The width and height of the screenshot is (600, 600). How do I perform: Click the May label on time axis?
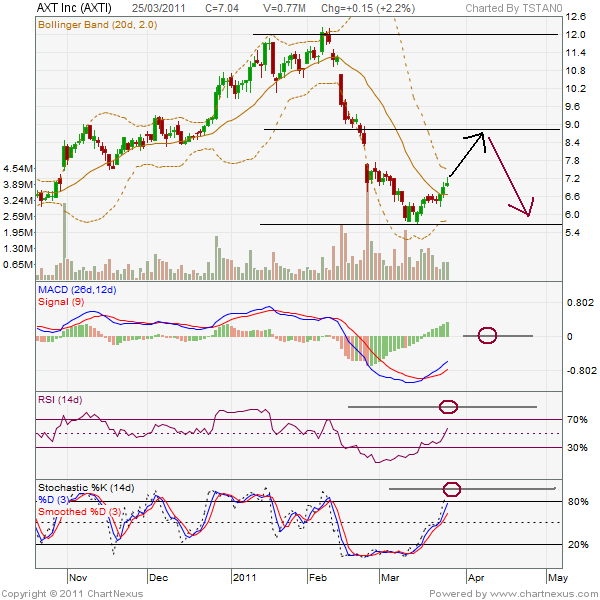(558, 577)
